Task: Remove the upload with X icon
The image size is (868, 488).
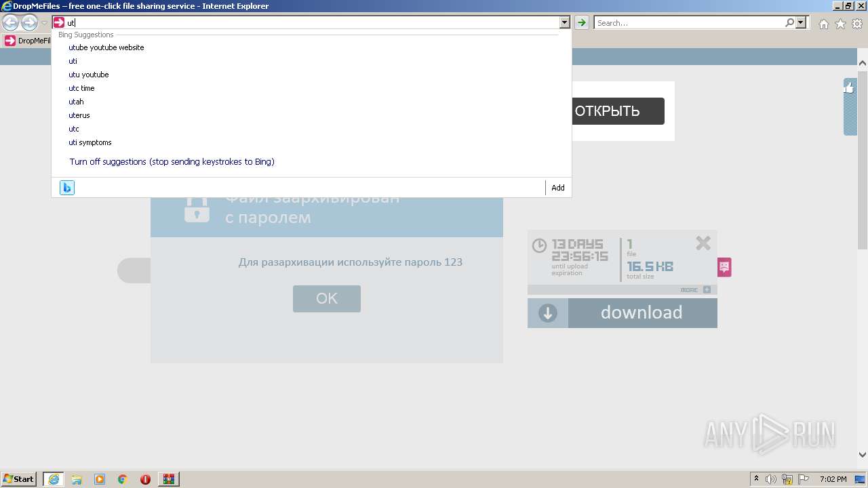Action: click(x=703, y=243)
